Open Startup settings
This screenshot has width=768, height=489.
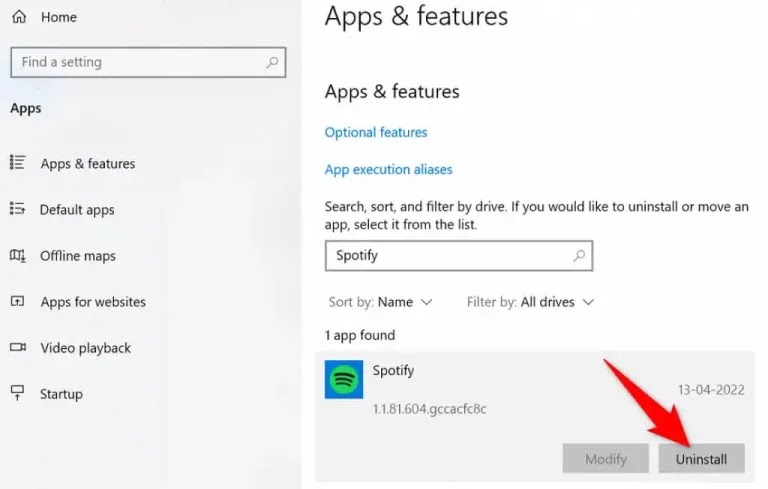coord(61,394)
